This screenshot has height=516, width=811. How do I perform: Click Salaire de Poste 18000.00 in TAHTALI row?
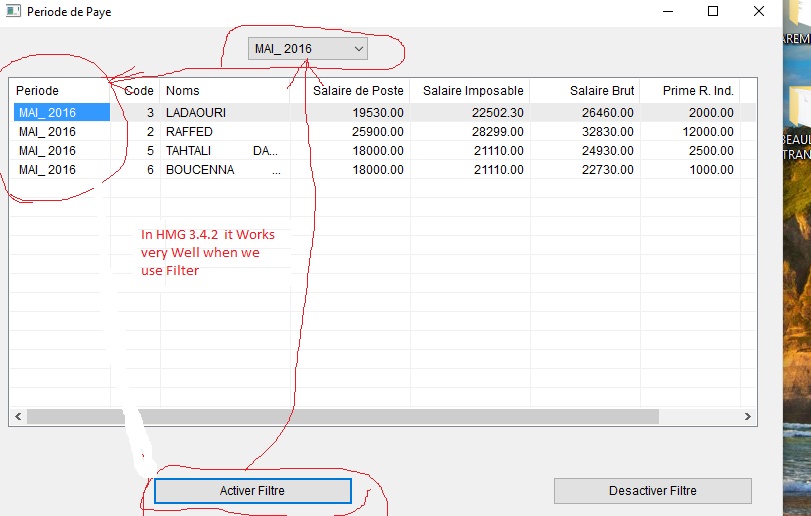378,150
